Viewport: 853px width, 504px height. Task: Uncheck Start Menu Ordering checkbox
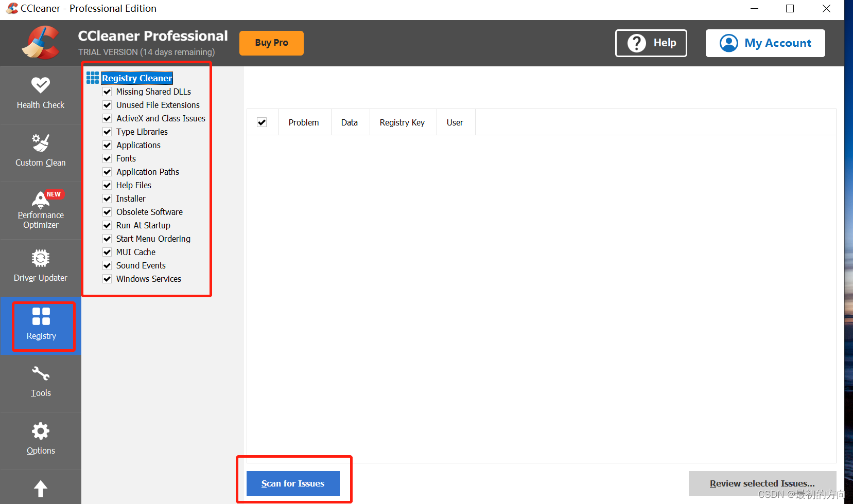(x=107, y=239)
